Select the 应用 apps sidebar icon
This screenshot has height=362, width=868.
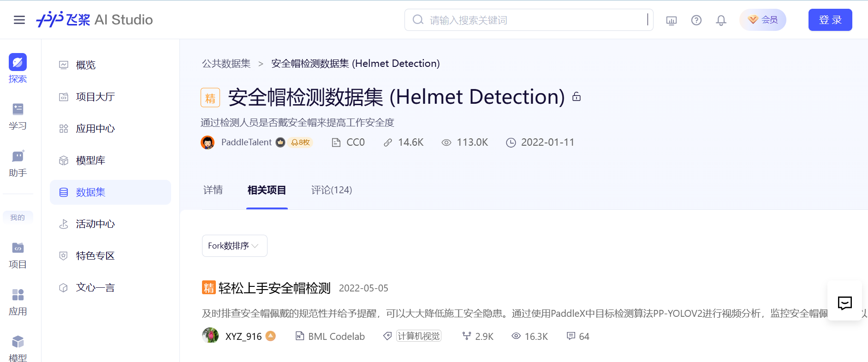click(18, 303)
